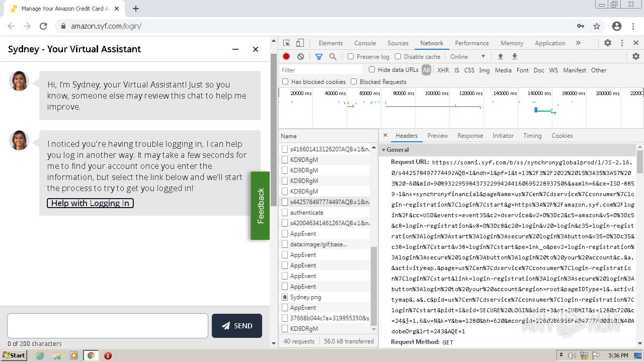Open DevTools settings gear in the top bar
This screenshot has width=644, height=362.
[x=608, y=43]
